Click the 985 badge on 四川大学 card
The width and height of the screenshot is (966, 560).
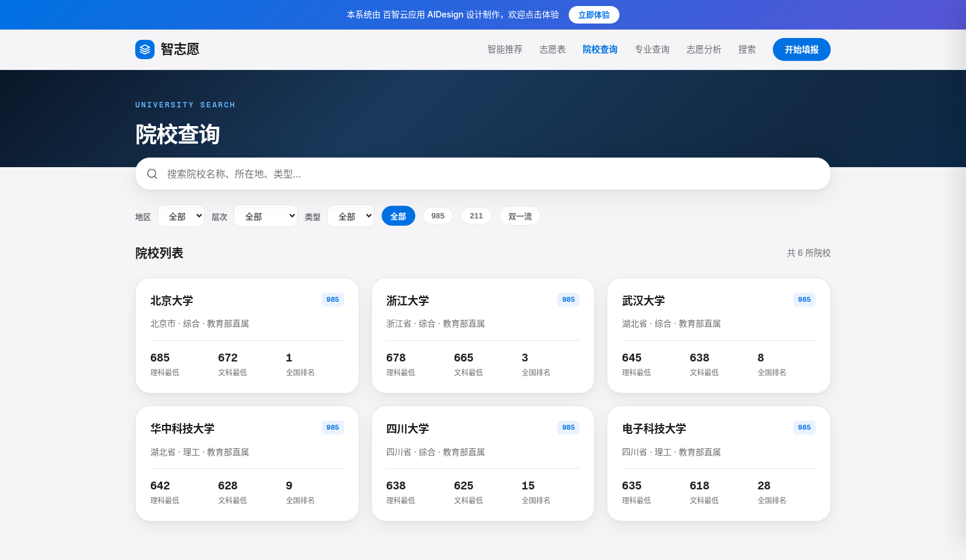pos(569,427)
